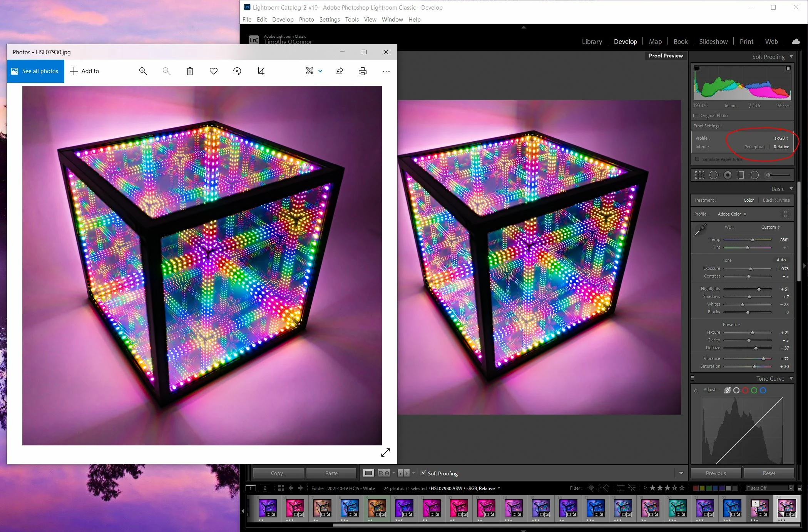The width and height of the screenshot is (808, 532).
Task: Click the zoom in magnifier icon
Action: 143,71
